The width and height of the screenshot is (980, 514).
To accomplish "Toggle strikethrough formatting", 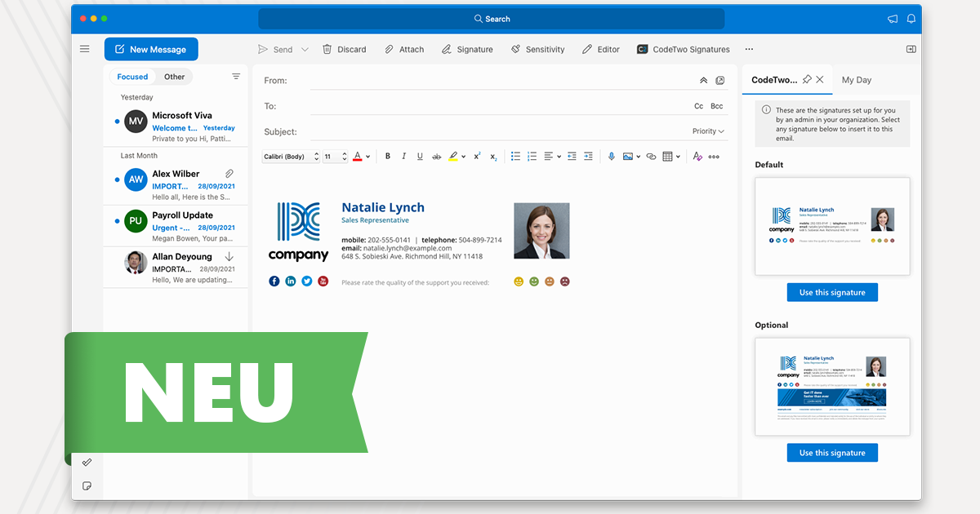I will [x=436, y=157].
